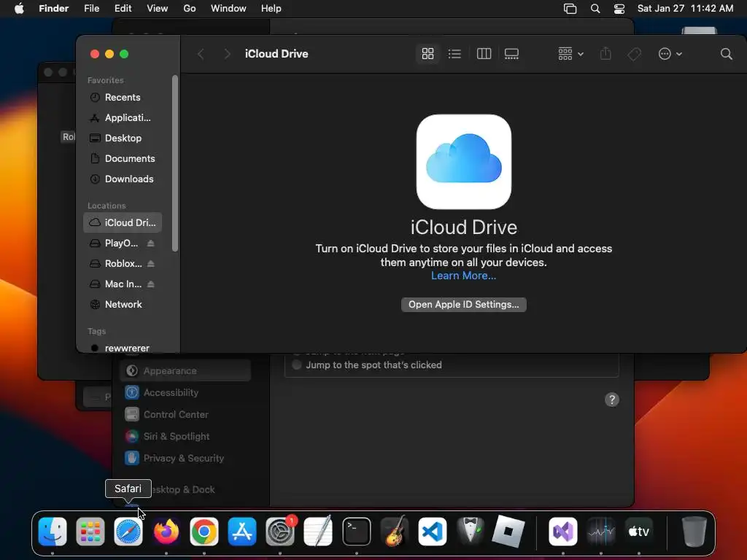Open Apple TV from the Dock
This screenshot has width=747, height=560.
639,532
